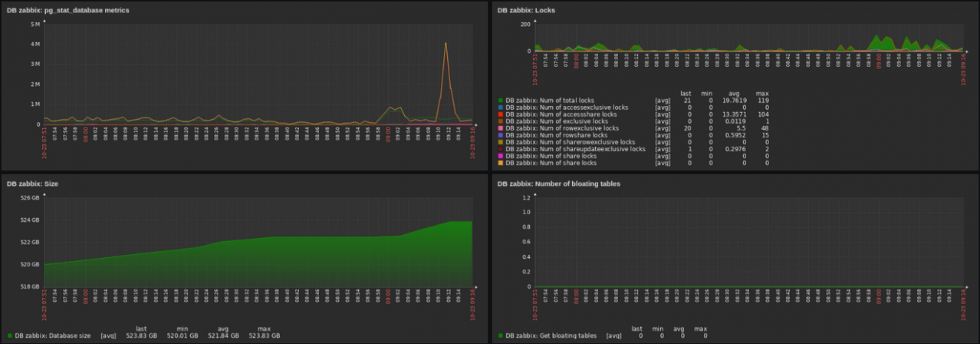Click the blue accessexclusive locks legend swatch
The width and height of the screenshot is (980, 344).
(x=501, y=107)
